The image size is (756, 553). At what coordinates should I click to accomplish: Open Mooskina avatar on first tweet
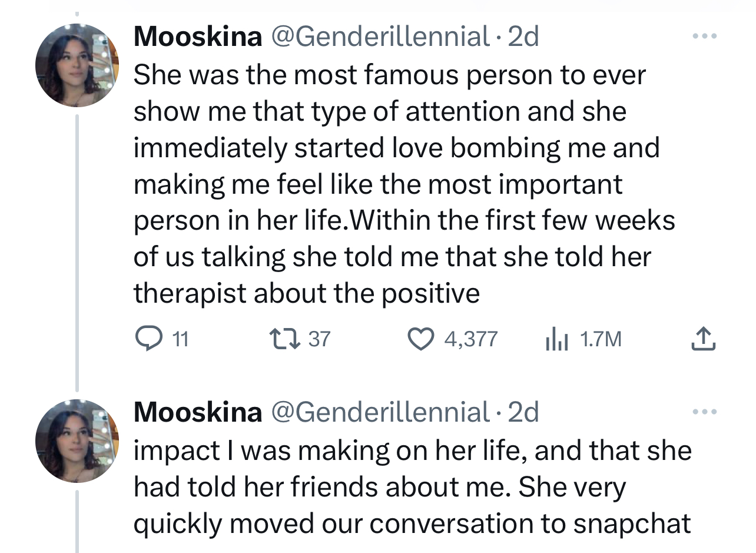(77, 65)
